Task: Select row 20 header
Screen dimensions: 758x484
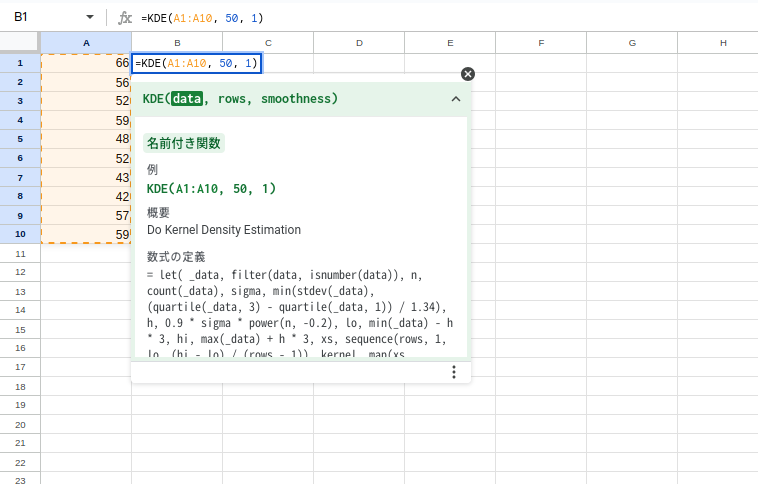Action: tap(20, 425)
